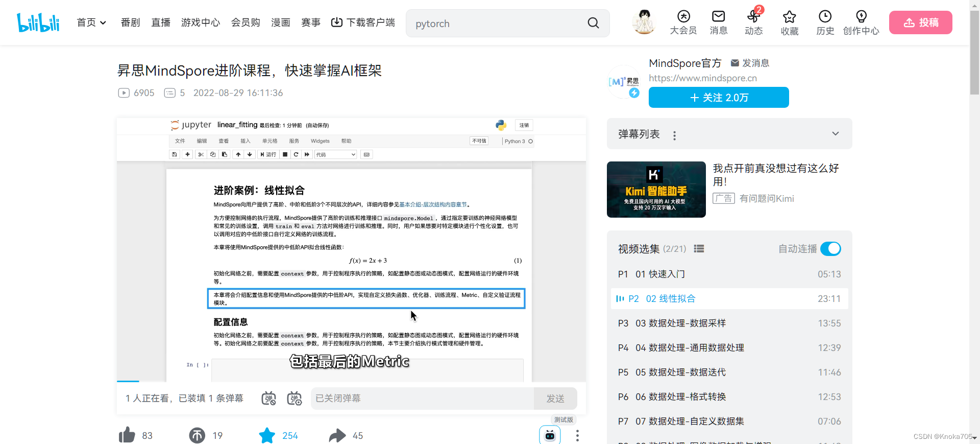Open 赛事 page

(311, 22)
